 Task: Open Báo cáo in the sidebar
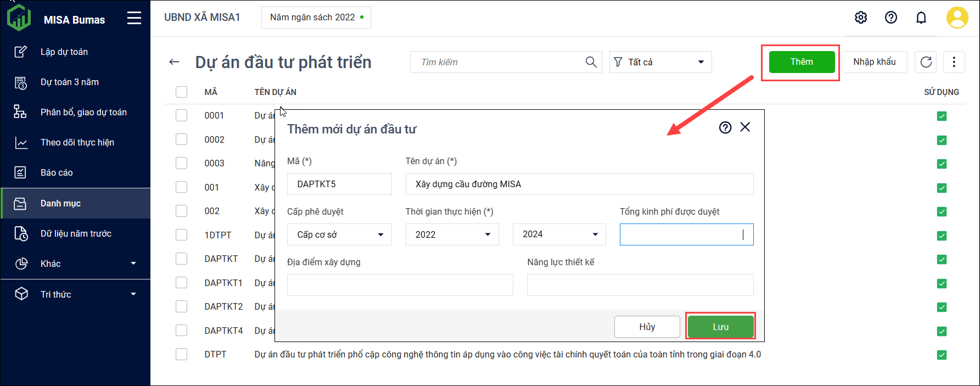coord(57,172)
